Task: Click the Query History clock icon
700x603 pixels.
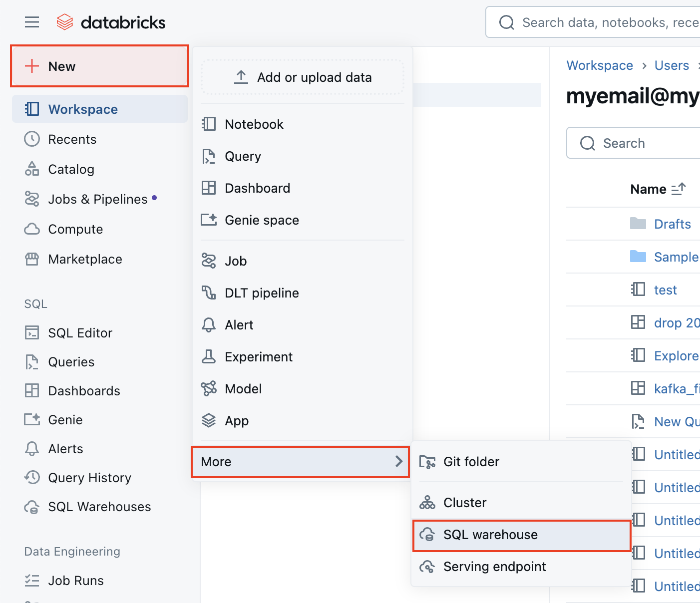Action: coord(32,477)
